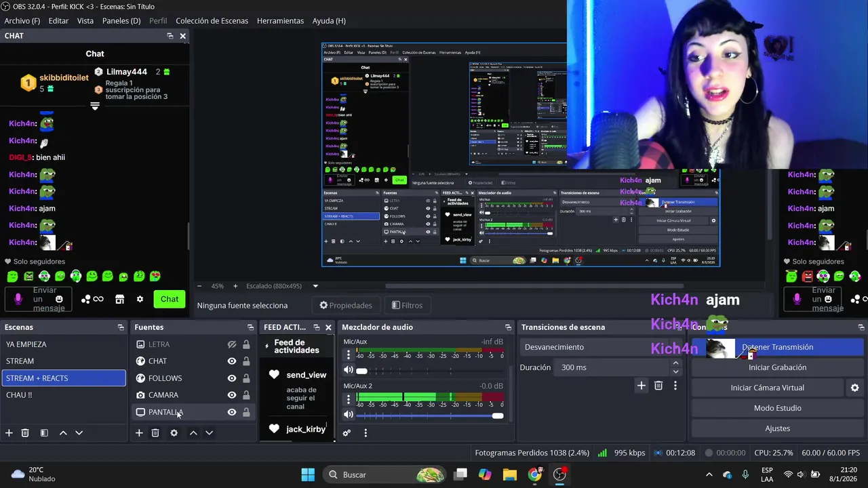The height and width of the screenshot is (488, 868).
Task: Move selected source up in Fuentes
Action: pos(193,432)
